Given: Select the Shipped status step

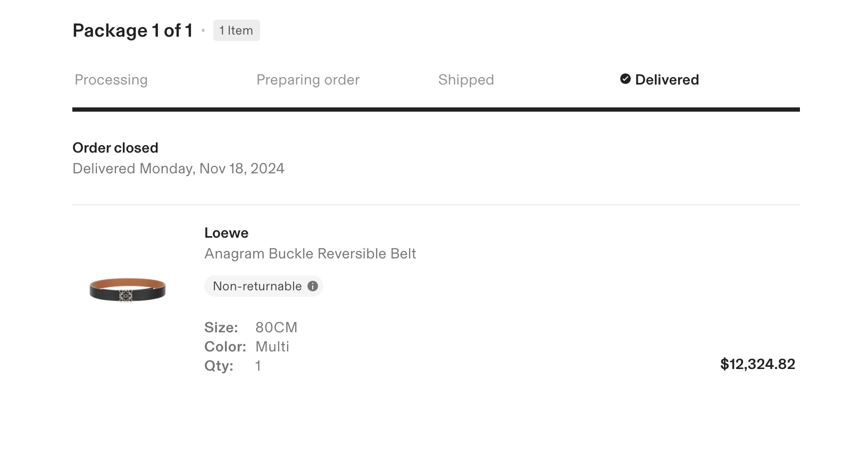Looking at the screenshot, I should click(x=466, y=80).
